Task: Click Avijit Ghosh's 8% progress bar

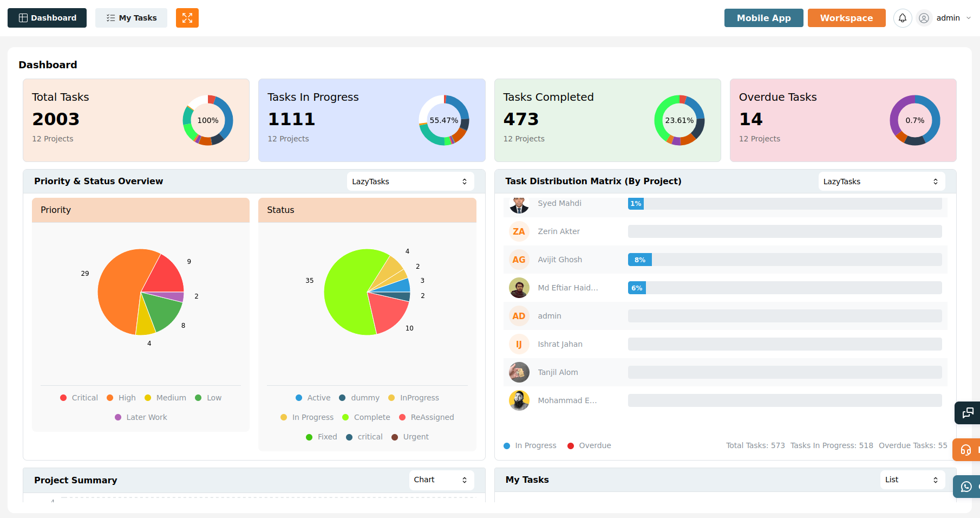Action: [785, 260]
